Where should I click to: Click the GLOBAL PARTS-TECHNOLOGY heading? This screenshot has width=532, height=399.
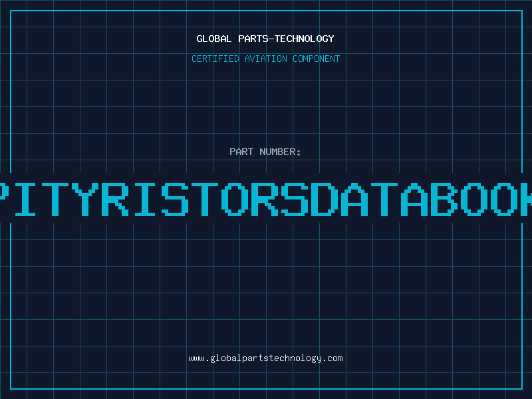pos(265,39)
